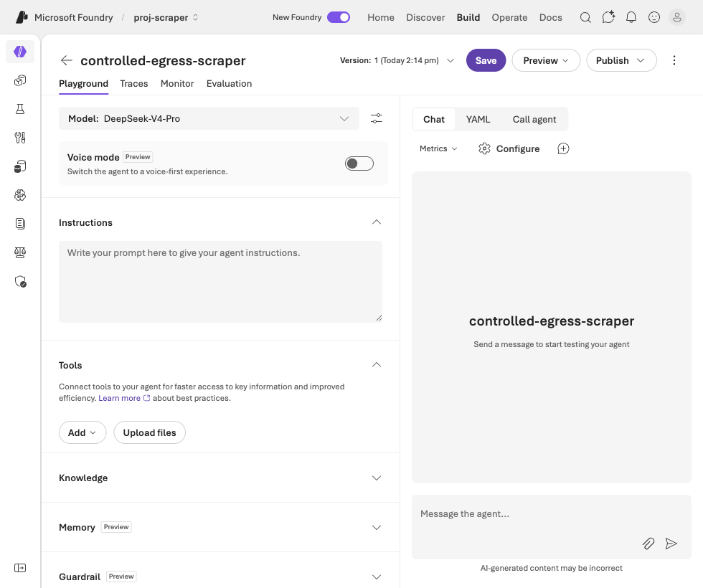703x588 pixels.
Task: Open the Version dropdown chevron
Action: click(x=450, y=60)
